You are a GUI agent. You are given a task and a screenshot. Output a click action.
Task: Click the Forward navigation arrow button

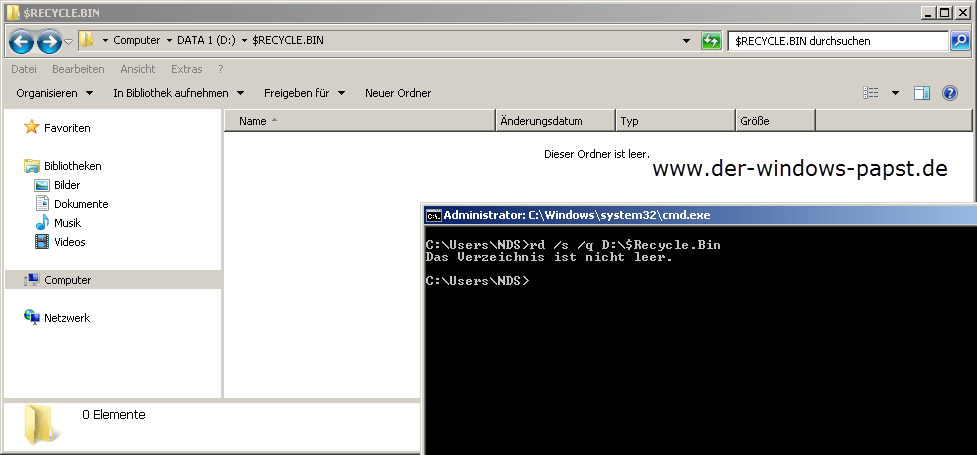49,42
